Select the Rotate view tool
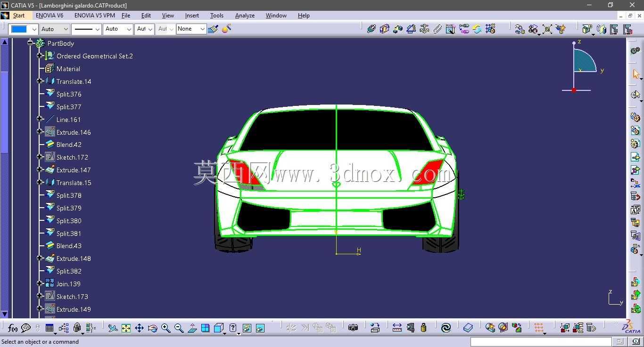The image size is (644, 347). tap(152, 328)
